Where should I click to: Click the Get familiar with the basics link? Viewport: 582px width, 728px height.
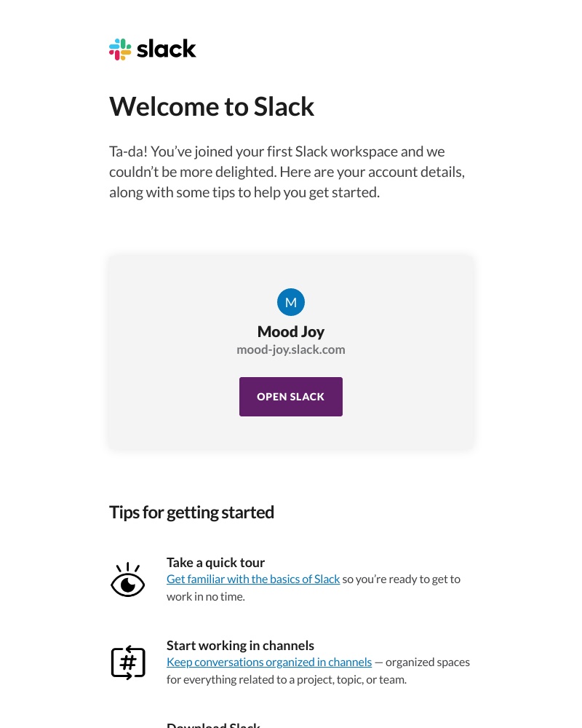pos(253,579)
